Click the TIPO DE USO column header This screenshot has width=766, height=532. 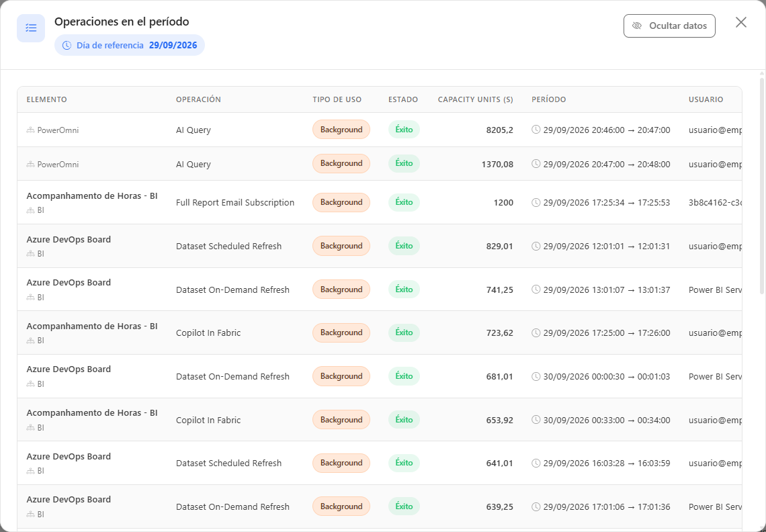tap(337, 99)
